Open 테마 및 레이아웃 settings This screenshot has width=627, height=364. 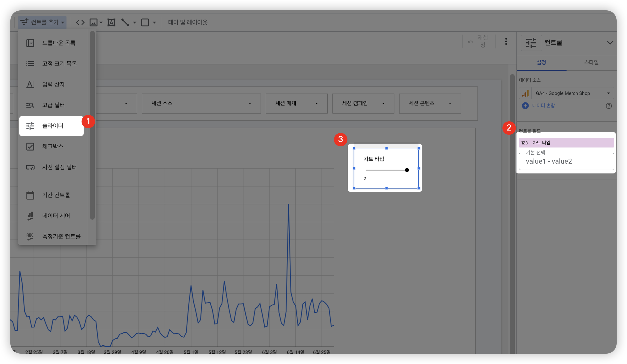click(x=188, y=22)
